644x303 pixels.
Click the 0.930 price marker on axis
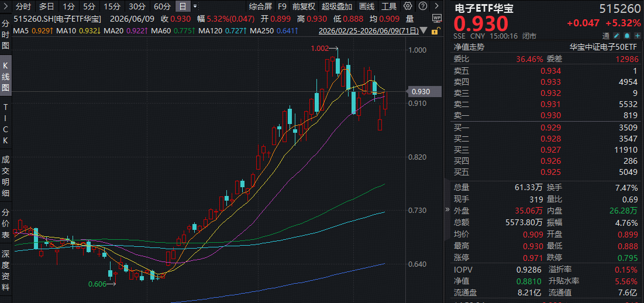423,92
